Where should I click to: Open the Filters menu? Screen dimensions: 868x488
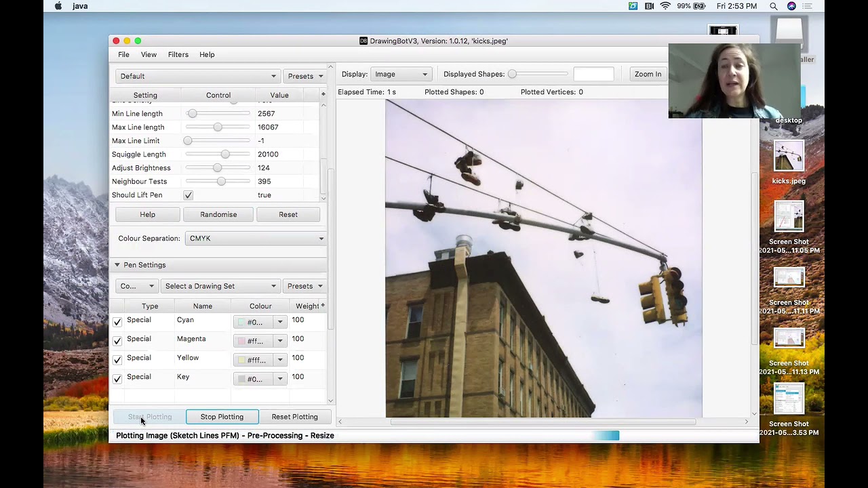[x=178, y=54]
